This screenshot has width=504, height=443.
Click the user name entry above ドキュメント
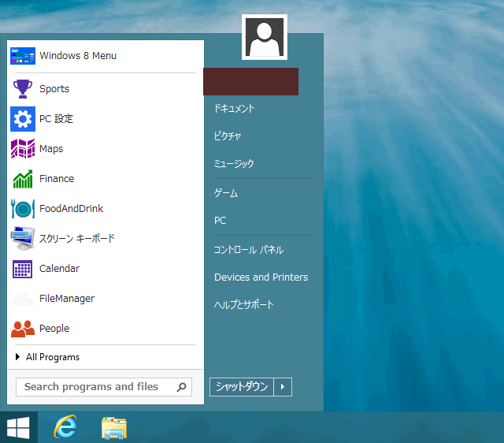251,81
